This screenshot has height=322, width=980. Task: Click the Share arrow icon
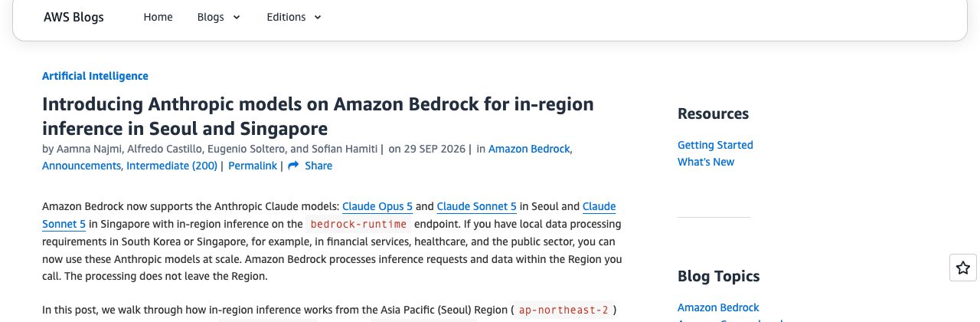[292, 166]
